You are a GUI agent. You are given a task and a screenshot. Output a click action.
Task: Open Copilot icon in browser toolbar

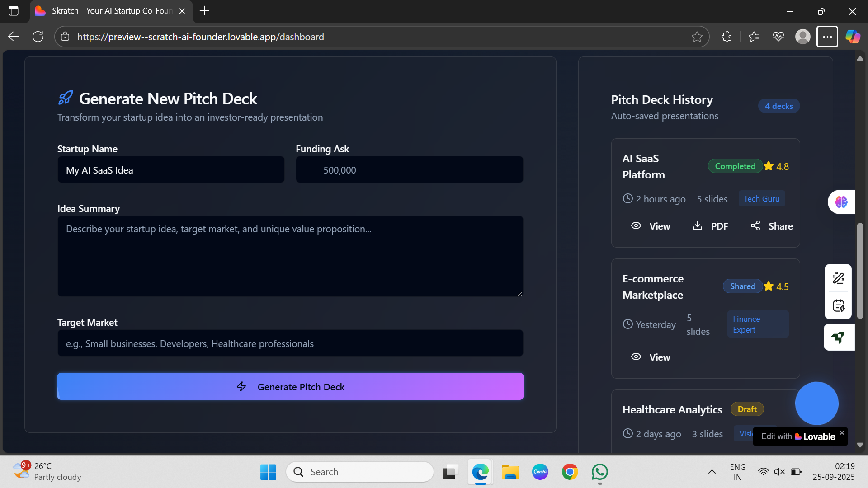853,37
